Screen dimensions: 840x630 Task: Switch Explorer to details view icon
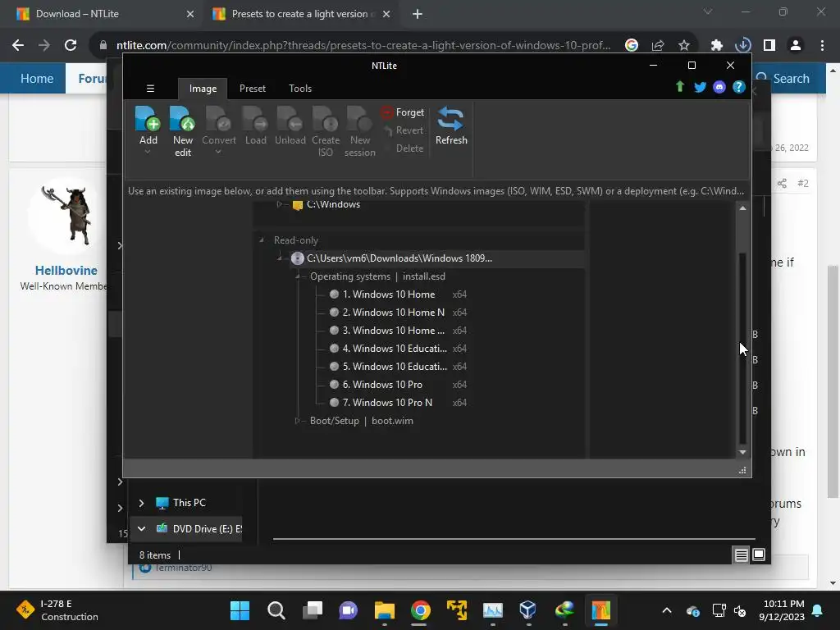pyautogui.click(x=741, y=555)
